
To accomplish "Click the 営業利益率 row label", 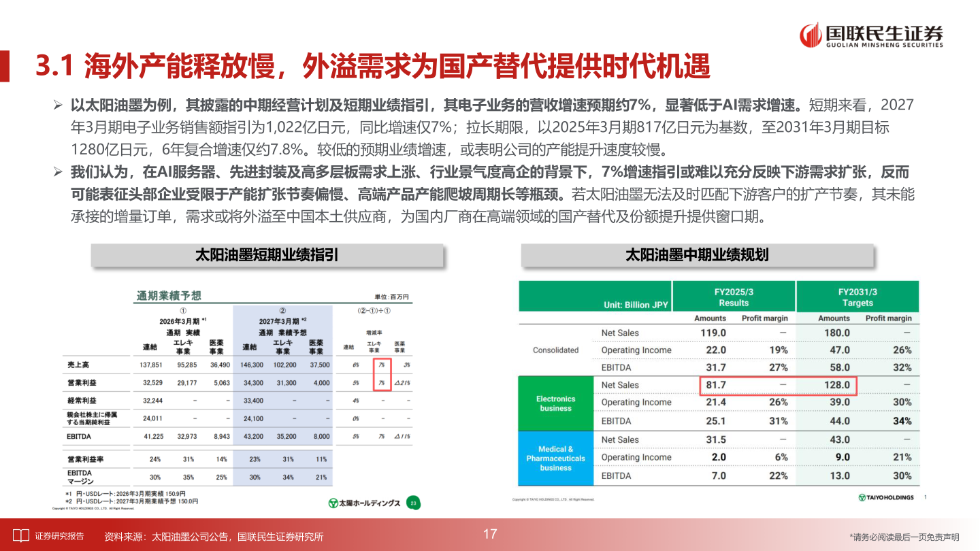I will pos(85,459).
